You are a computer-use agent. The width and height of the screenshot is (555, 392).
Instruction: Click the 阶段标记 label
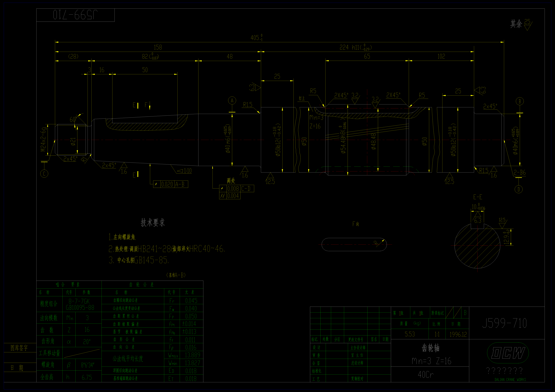(438, 313)
